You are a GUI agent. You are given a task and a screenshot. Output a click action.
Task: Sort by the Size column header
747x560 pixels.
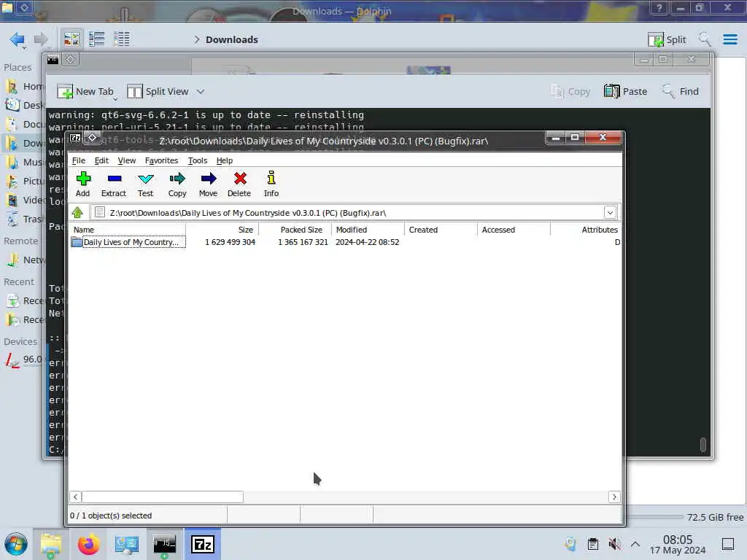[x=222, y=230]
